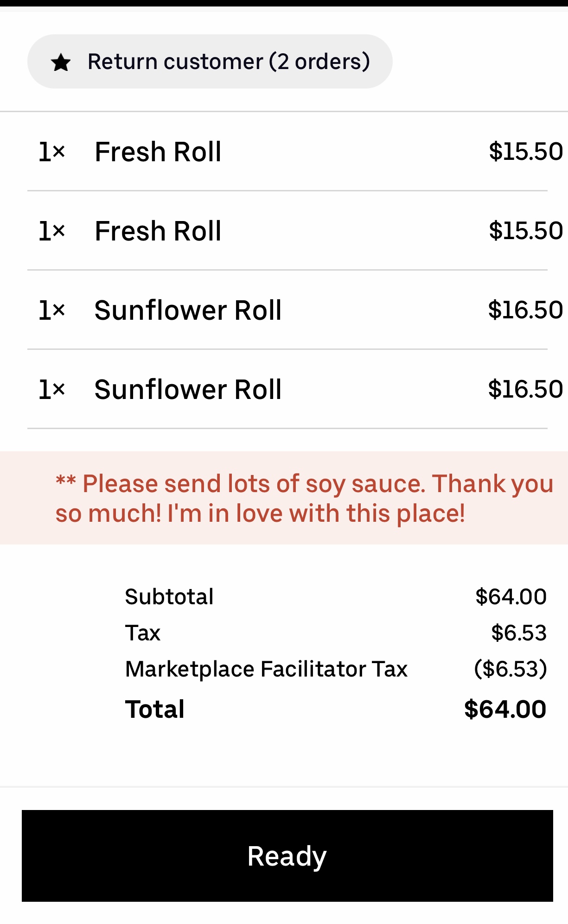Click the 1× quantity of first Sunflower Roll
This screenshot has width=568, height=924.
pyautogui.click(x=51, y=310)
